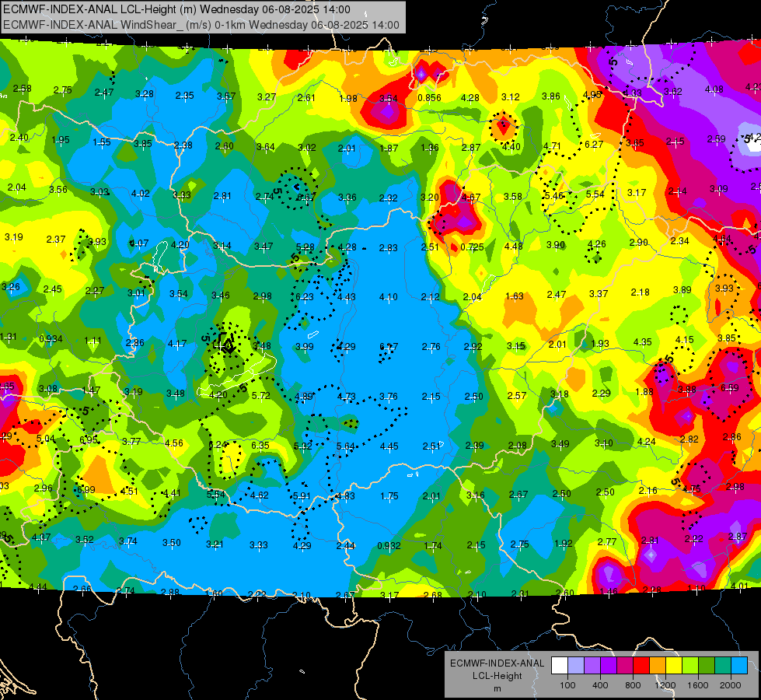Click the legend tick label 400
The width and height of the screenshot is (761, 700).
[x=600, y=685]
